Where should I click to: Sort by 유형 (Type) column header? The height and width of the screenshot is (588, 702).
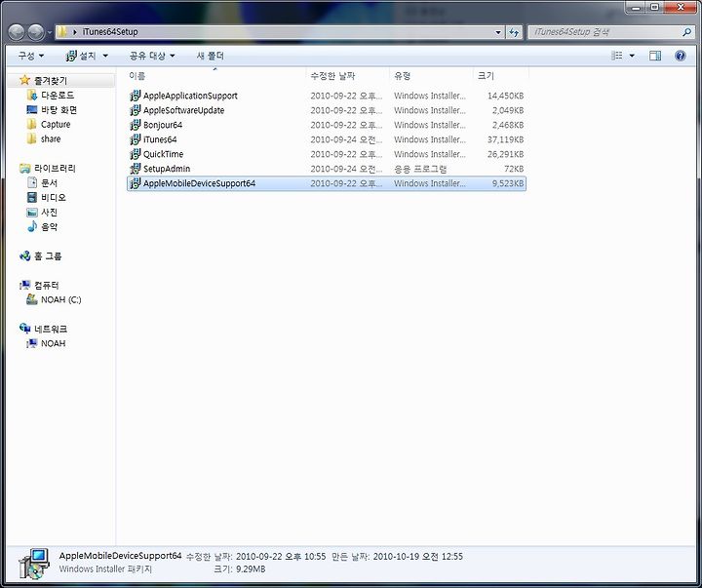point(431,76)
